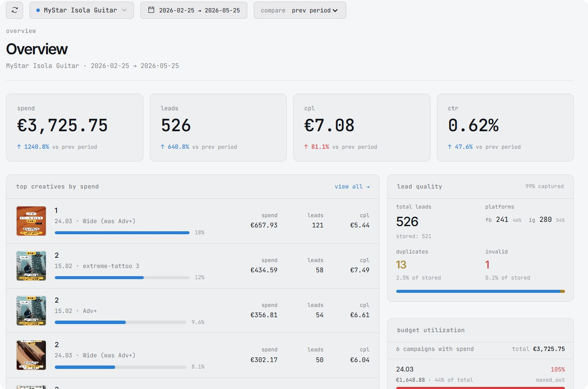Viewport: 588px width, 389px height.
Task: Open the date range 2026-02-25 → 2026-05-25 picker
Action: pyautogui.click(x=194, y=10)
